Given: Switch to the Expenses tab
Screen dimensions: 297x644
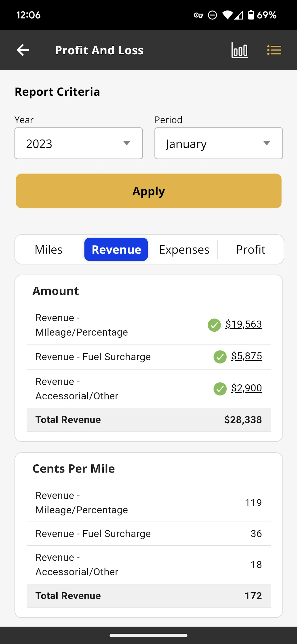Looking at the screenshot, I should click(184, 250).
